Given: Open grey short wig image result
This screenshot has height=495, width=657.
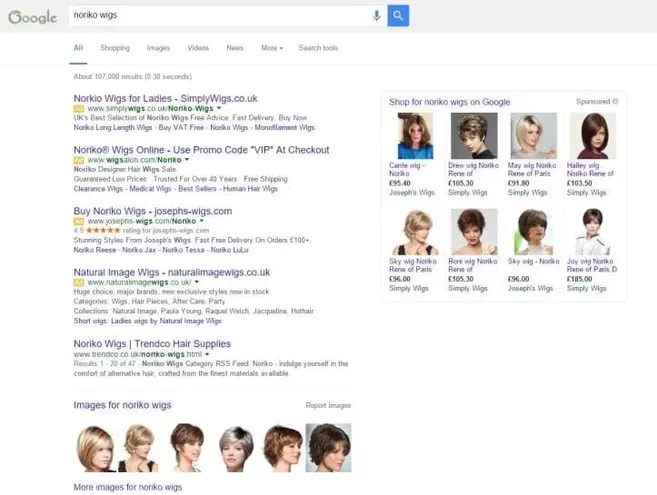Looking at the screenshot, I should (236, 448).
